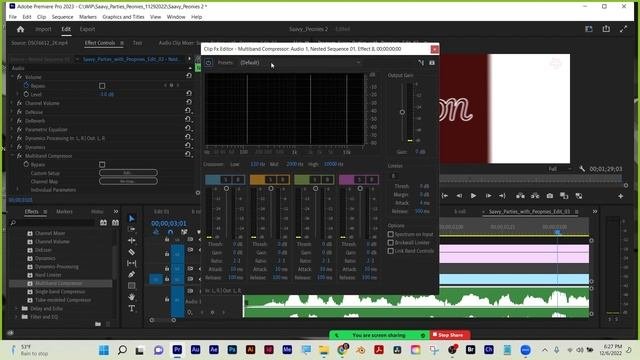
Task: Enable the Brickwall Limiter option
Action: (x=391, y=242)
